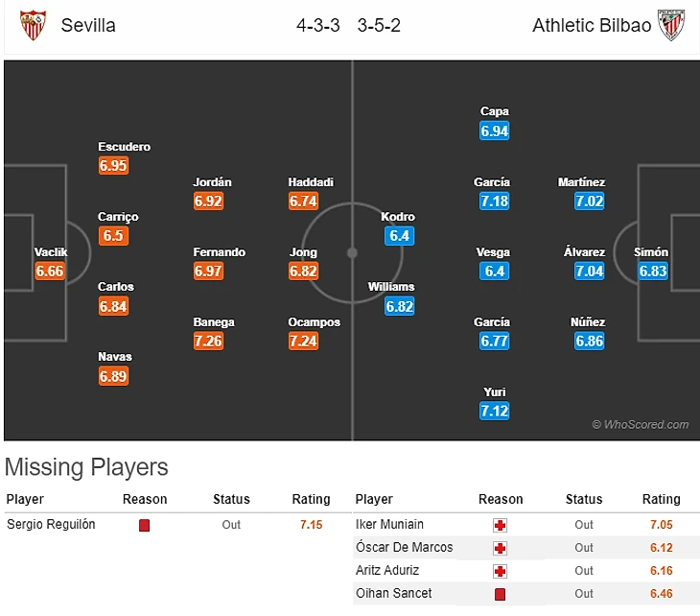700x616 pixels.
Task: Click the Missing Players heading
Action: 86,467
